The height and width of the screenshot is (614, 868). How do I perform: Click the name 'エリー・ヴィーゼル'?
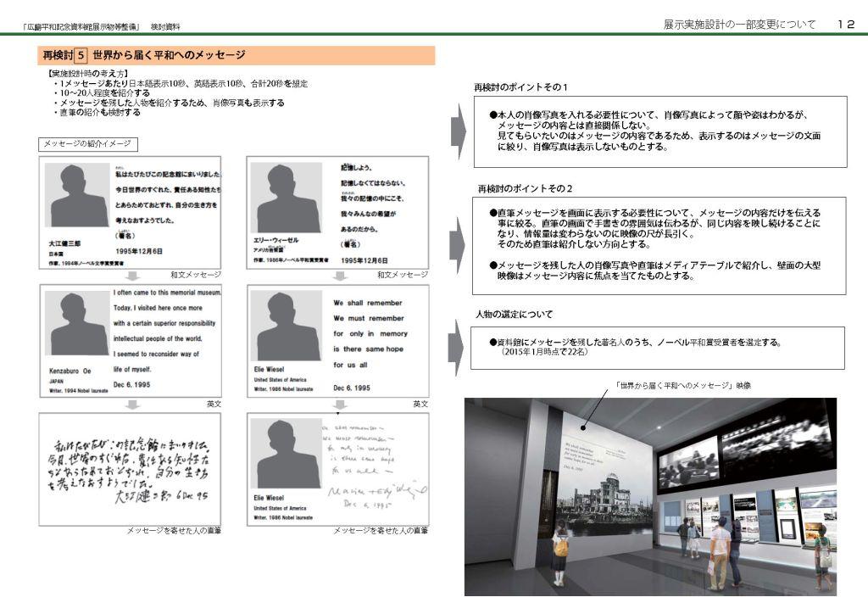tap(275, 240)
